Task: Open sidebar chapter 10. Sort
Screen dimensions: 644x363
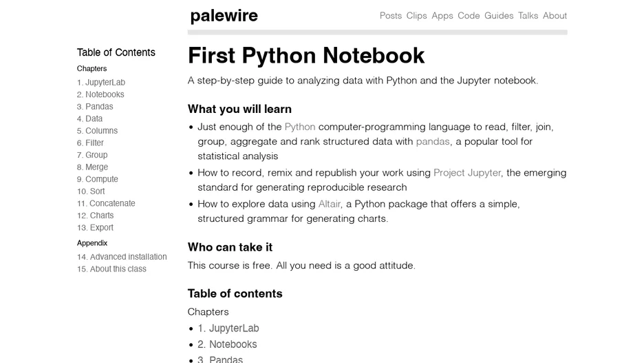Action: pyautogui.click(x=91, y=191)
